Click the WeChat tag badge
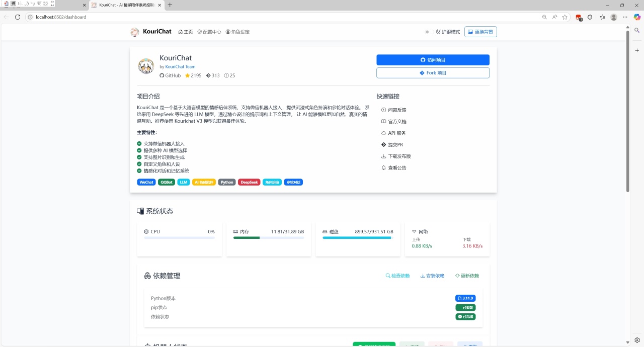 (x=146, y=182)
